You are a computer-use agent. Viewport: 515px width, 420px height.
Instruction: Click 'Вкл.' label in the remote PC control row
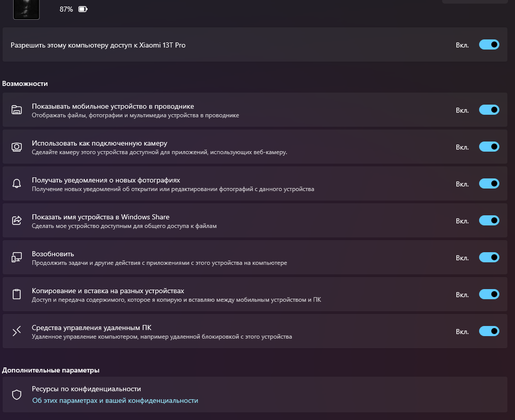pyautogui.click(x=462, y=332)
